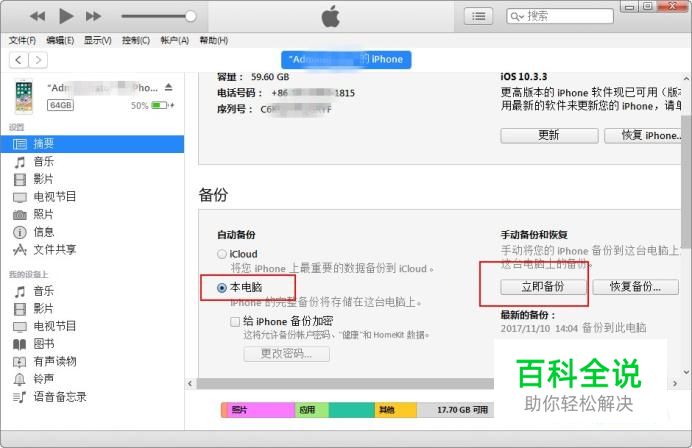Click the 17.70 GB 可用 storage text
This screenshot has width=692, height=448.
pos(462,410)
